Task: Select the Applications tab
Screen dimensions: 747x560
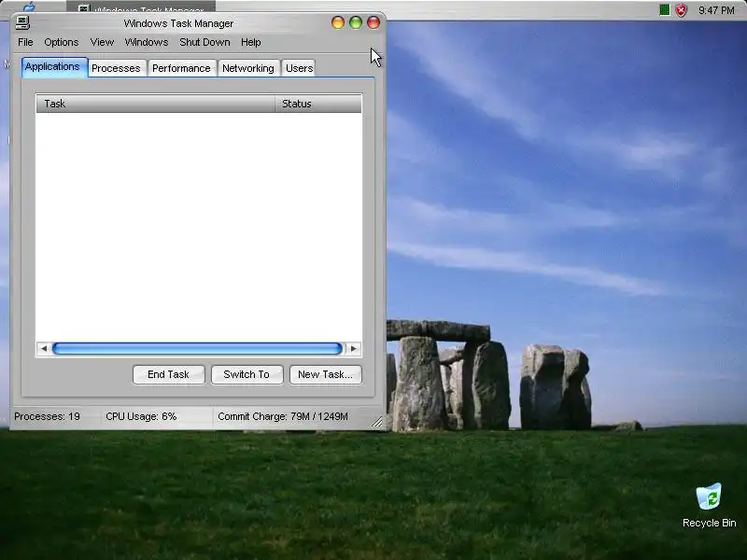Action: coord(54,67)
